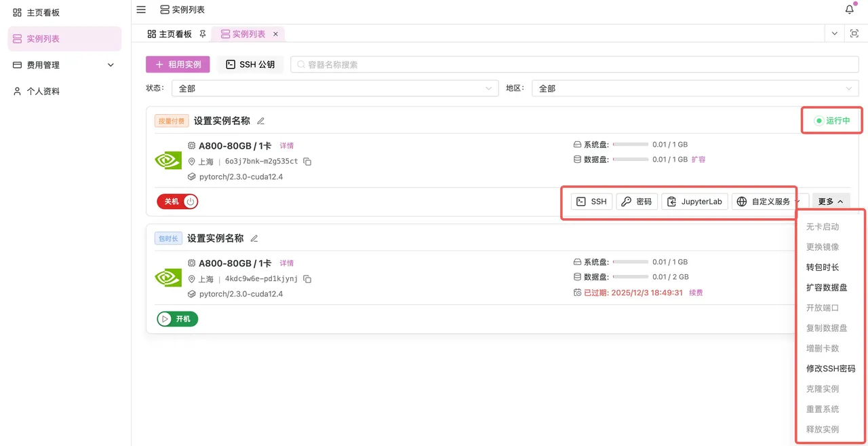Viewport: 868px width, 446px height.
Task: Choose 修改SSH密码 in the dropdown menu
Action: coord(830,369)
